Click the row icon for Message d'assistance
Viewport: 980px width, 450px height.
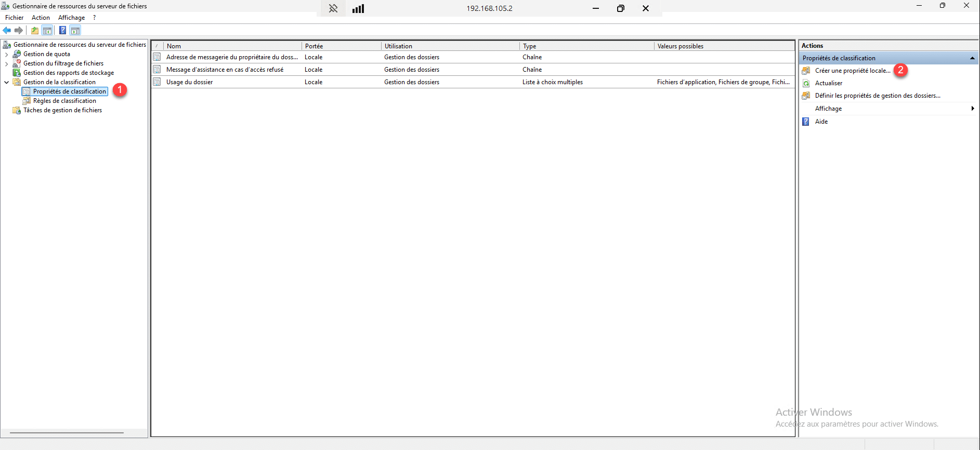(157, 70)
